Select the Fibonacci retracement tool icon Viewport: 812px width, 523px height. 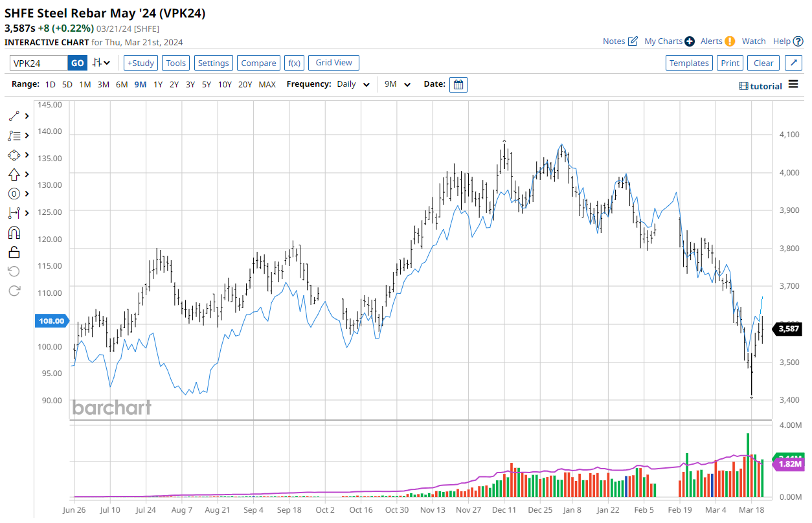pyautogui.click(x=14, y=136)
